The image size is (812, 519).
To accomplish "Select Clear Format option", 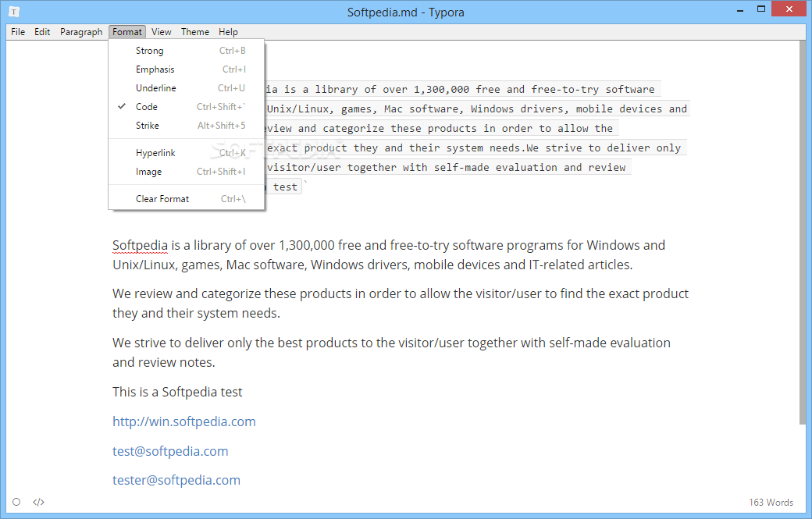I will click(187, 199).
